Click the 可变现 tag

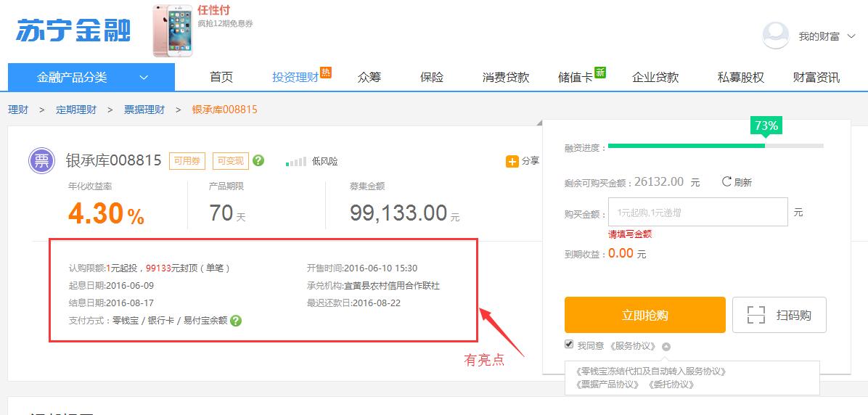(231, 161)
